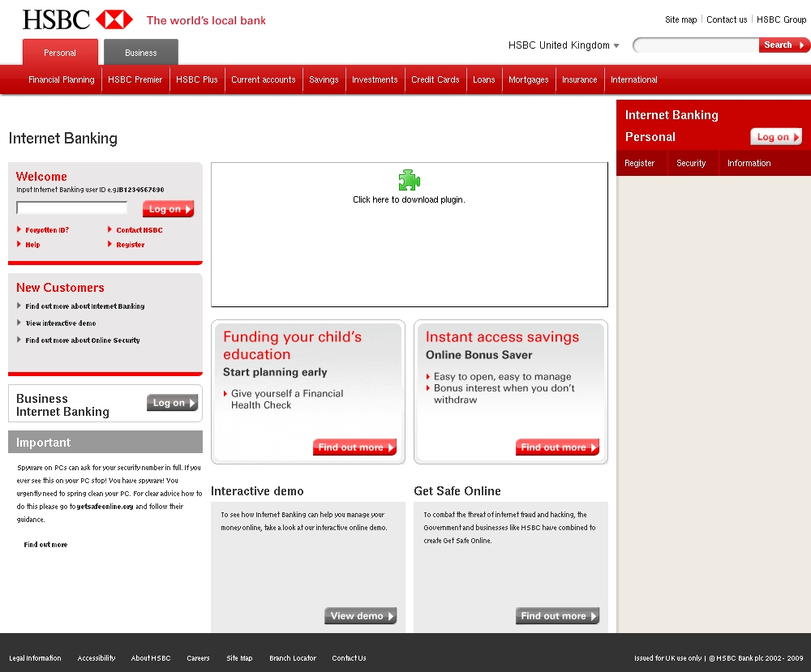The image size is (811, 672).
Task: Click the View demo button
Action: (x=361, y=615)
